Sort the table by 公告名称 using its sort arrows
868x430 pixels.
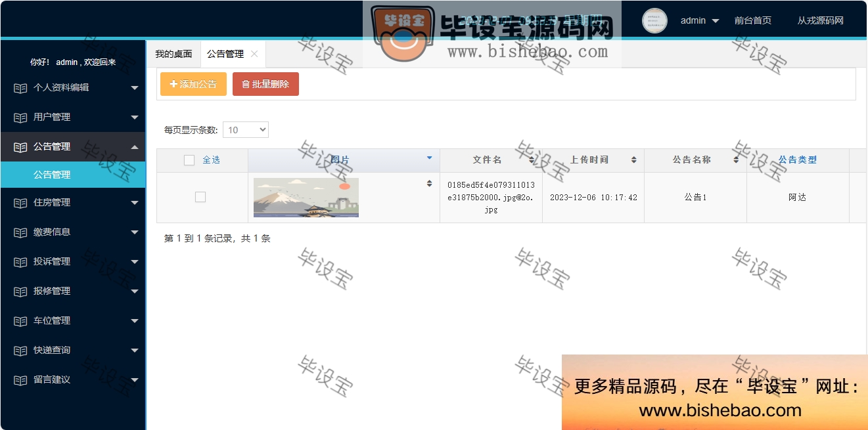(x=737, y=160)
